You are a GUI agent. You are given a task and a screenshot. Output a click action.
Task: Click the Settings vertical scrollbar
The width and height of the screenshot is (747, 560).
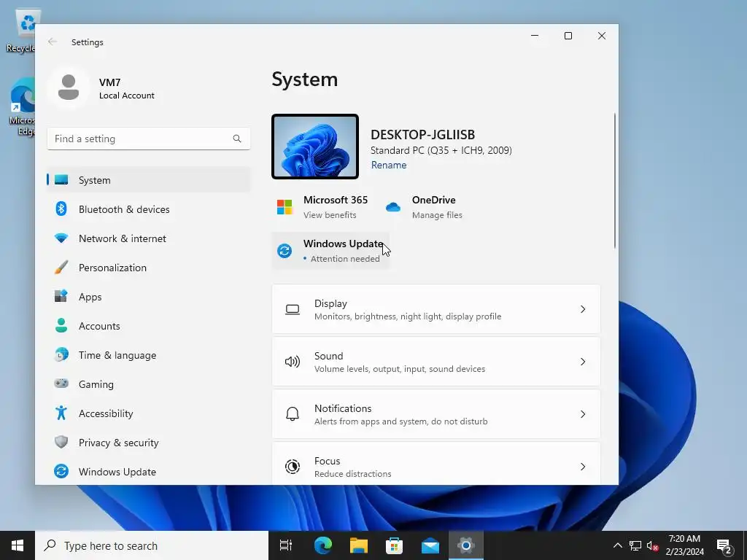pos(614,181)
